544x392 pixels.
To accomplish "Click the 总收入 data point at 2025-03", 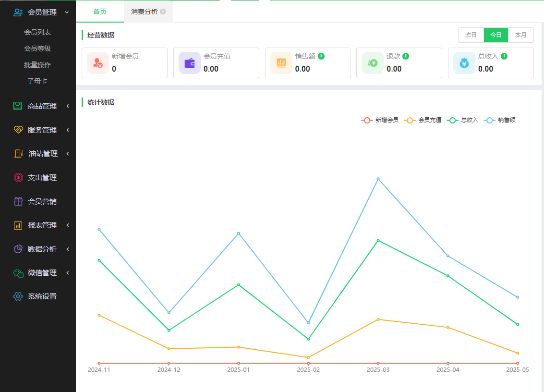I will pos(378,240).
